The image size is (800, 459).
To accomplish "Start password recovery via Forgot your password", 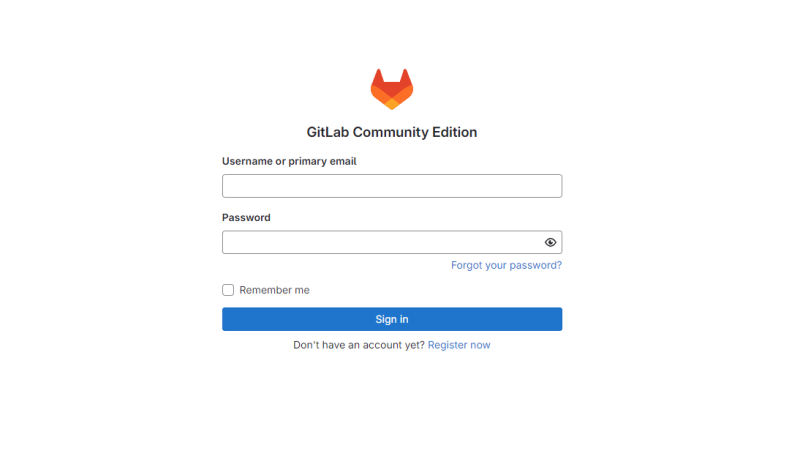I will pos(506,265).
